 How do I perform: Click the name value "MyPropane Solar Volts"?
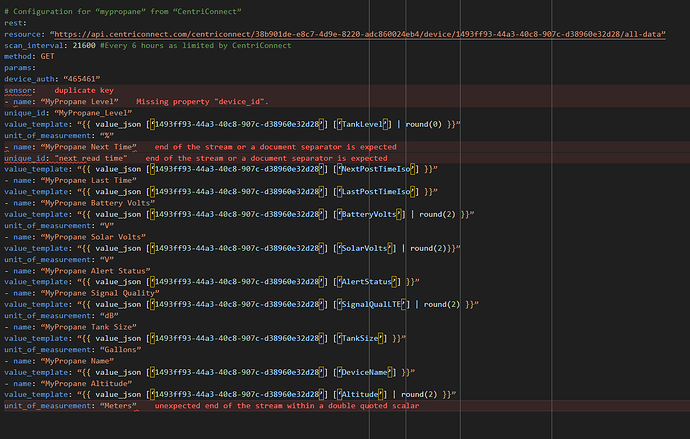tap(93, 237)
